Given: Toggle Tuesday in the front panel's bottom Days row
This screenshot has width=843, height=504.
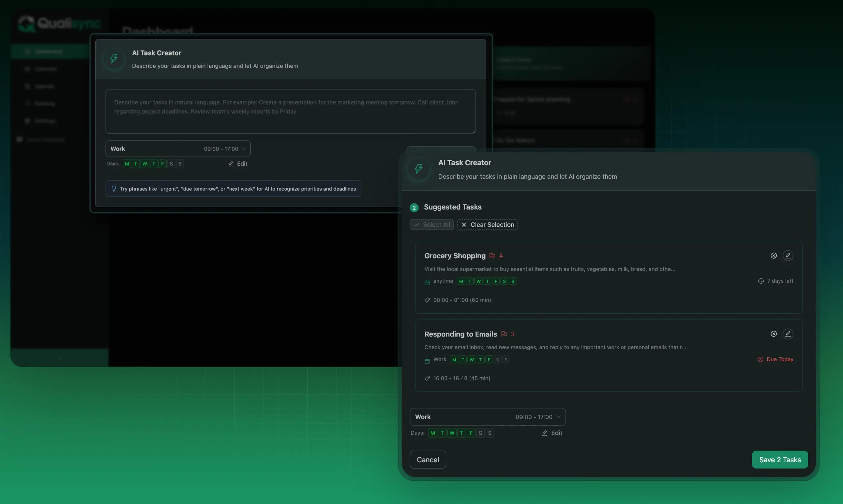Looking at the screenshot, I should tap(442, 433).
